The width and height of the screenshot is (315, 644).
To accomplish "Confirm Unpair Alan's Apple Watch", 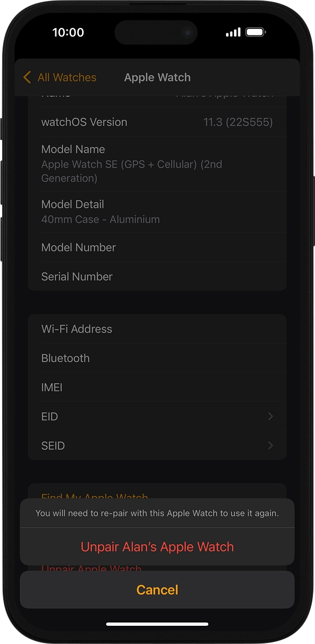I will 157,546.
